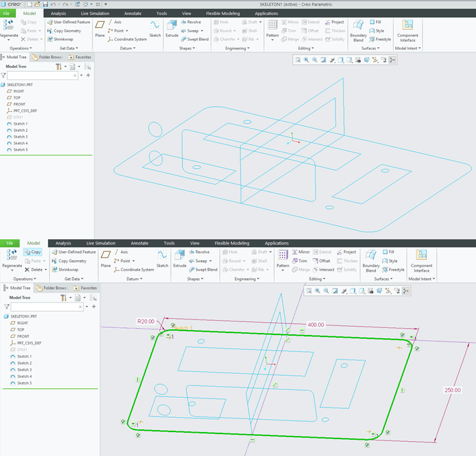
Task: Click Mirror in the lower Editing group
Action: (x=299, y=252)
